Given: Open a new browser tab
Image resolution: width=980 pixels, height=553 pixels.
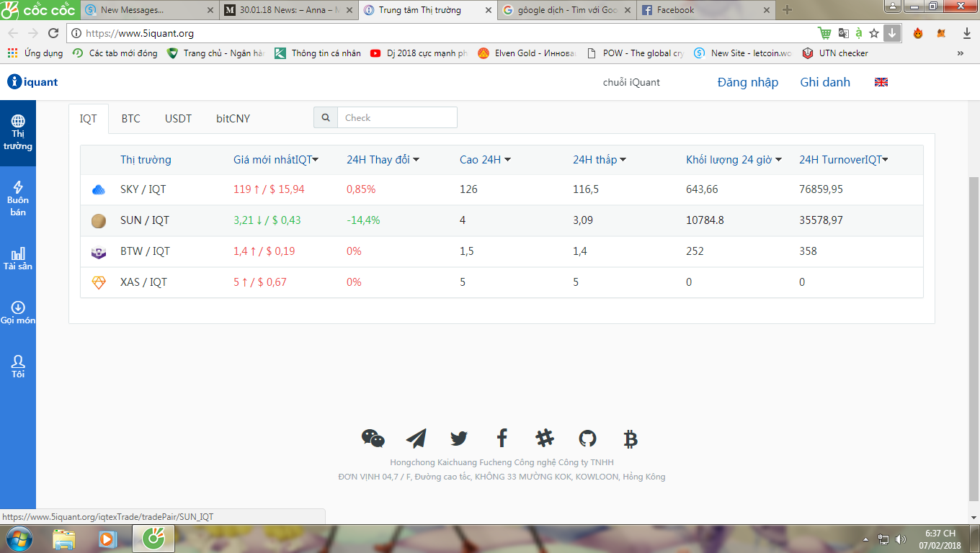Looking at the screenshot, I should point(787,10).
